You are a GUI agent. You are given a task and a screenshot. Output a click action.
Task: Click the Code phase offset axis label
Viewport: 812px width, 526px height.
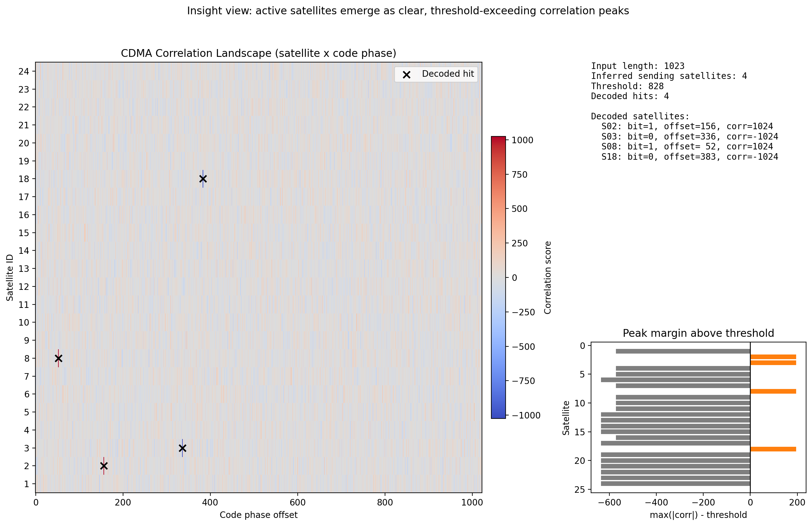pos(259,515)
